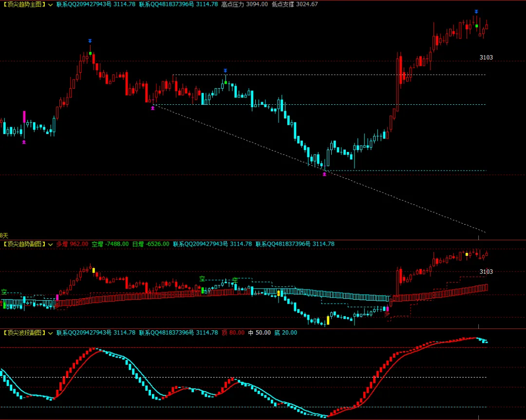This screenshot has height=420, width=526.
Task: Click the red 顶 80.00 level label
Action: pos(233,333)
